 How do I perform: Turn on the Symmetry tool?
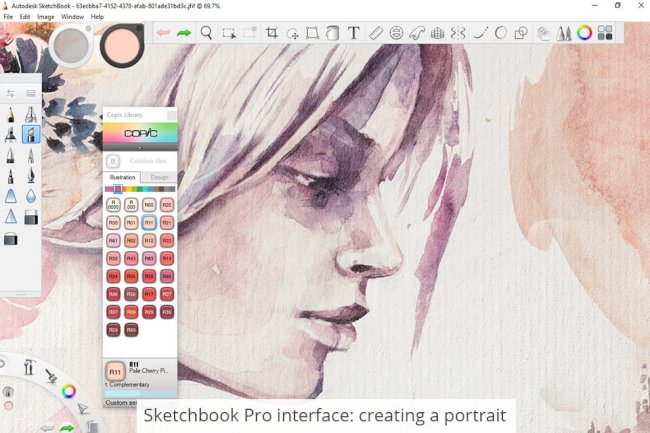458,33
